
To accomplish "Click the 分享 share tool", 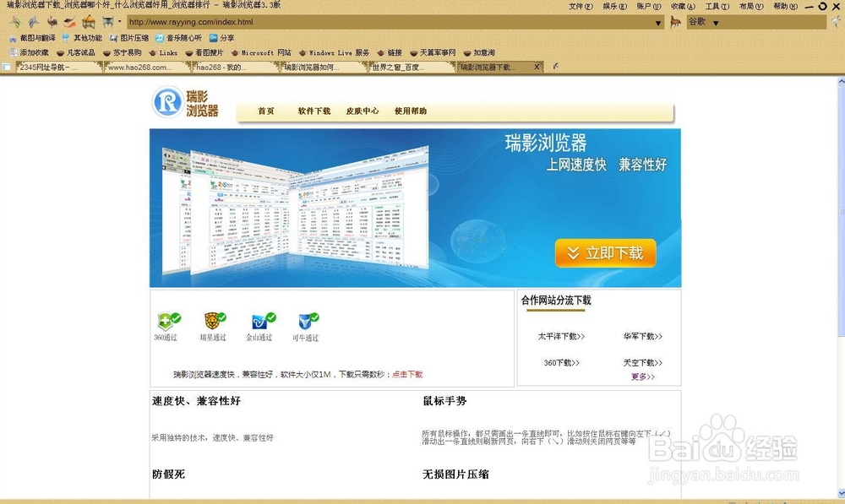I will (x=221, y=38).
